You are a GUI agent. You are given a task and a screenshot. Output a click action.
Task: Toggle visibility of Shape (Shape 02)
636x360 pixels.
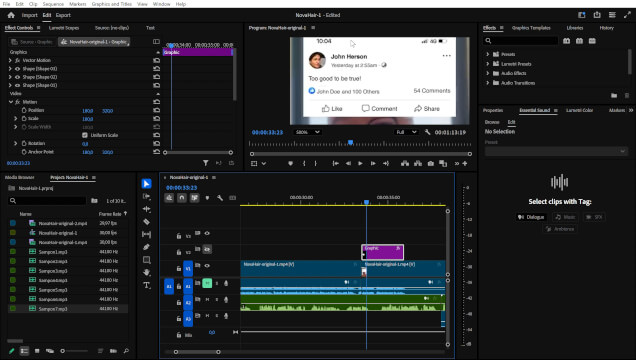(x=17, y=77)
